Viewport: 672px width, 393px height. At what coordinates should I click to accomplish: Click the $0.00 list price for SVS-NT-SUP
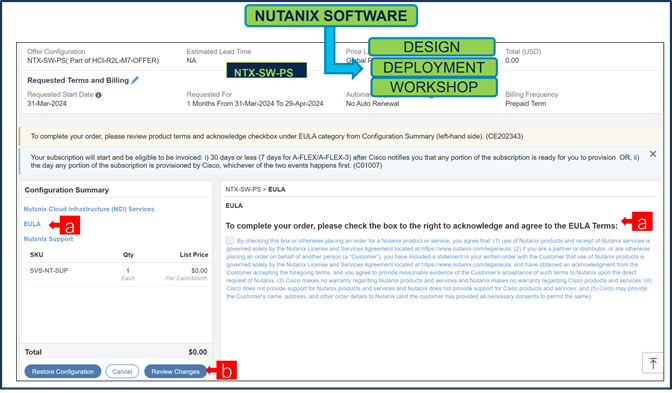[199, 271]
